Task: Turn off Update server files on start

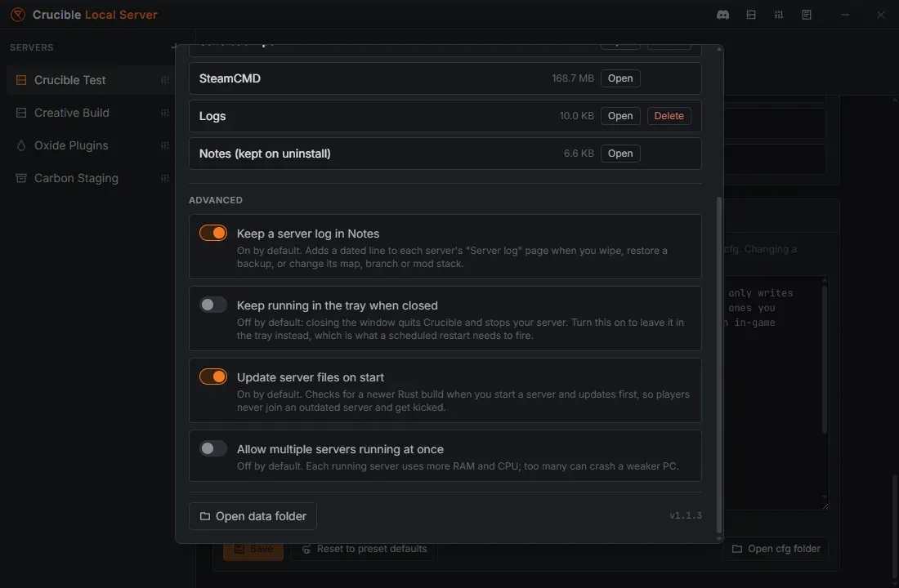Action: click(x=213, y=376)
